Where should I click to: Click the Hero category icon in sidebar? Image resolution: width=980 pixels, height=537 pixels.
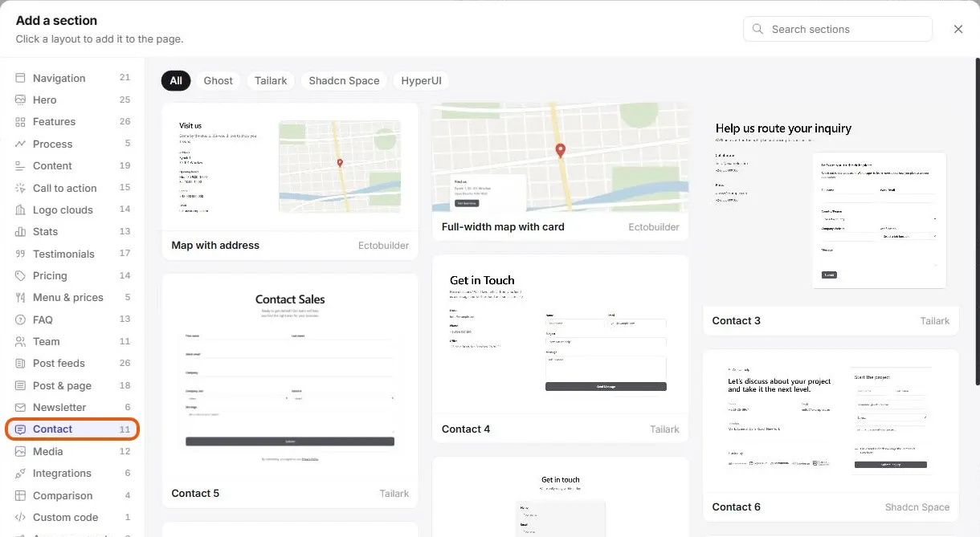pos(20,100)
